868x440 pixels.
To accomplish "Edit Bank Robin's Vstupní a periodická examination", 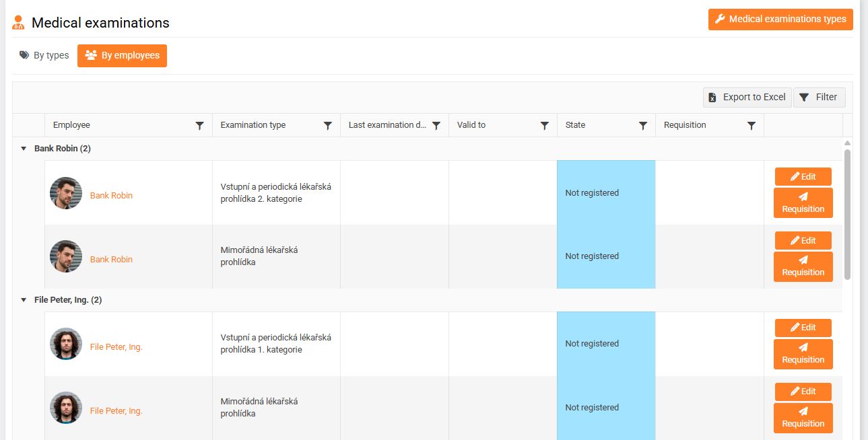I will pyautogui.click(x=803, y=177).
